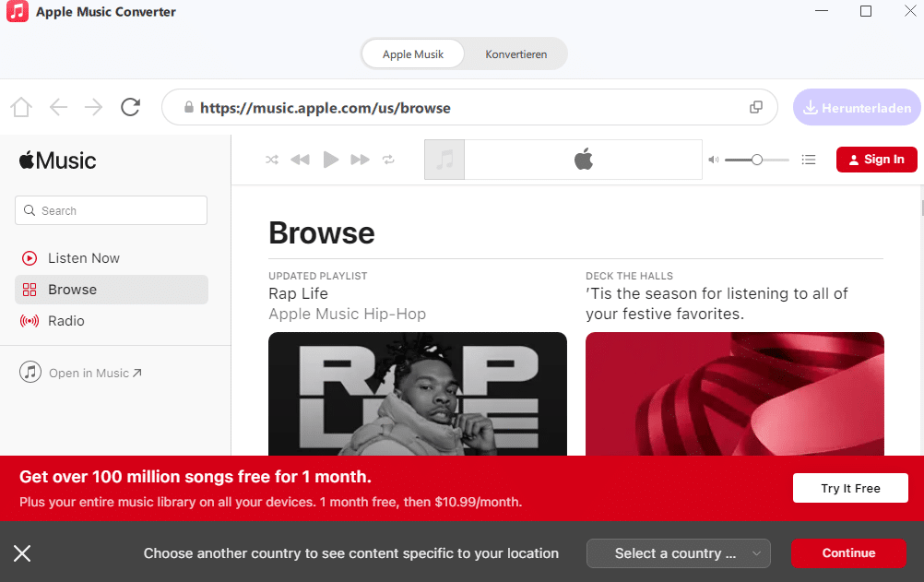
Task: Click the Continue button
Action: pos(848,553)
